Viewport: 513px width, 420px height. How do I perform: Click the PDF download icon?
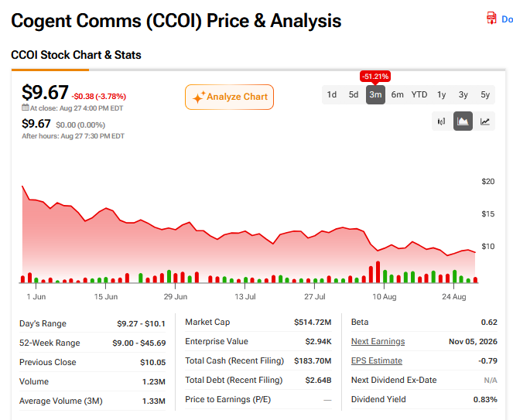(491, 18)
